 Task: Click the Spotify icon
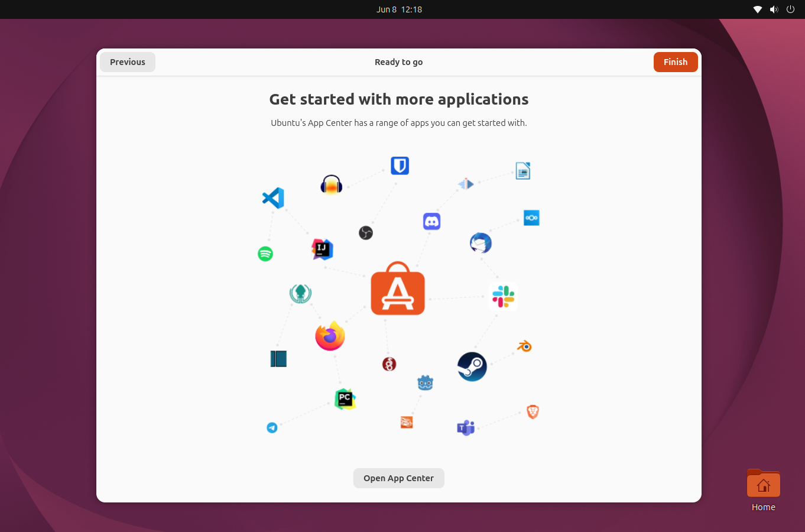[265, 254]
